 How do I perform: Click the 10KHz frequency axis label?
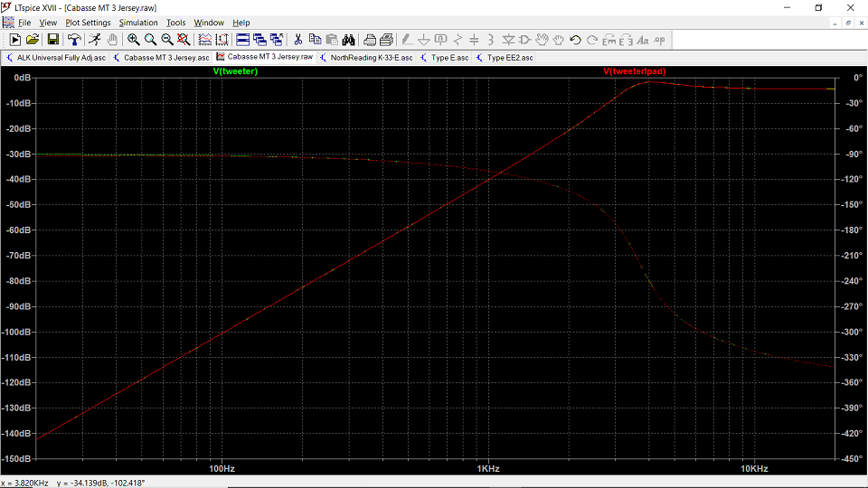pyautogui.click(x=754, y=469)
